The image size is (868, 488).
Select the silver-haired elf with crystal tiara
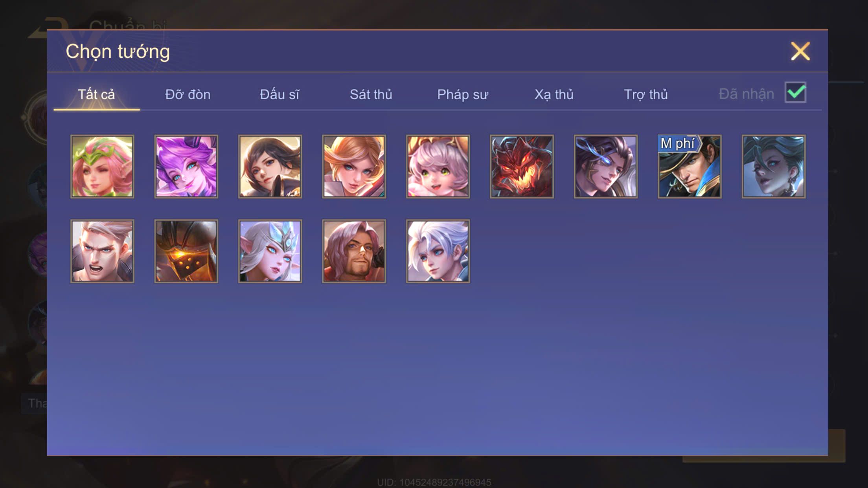click(270, 251)
